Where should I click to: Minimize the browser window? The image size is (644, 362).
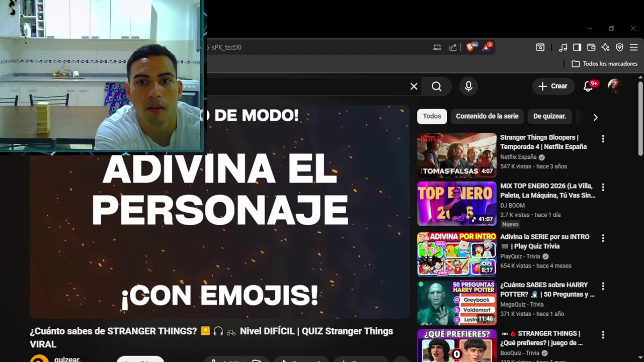point(590,29)
